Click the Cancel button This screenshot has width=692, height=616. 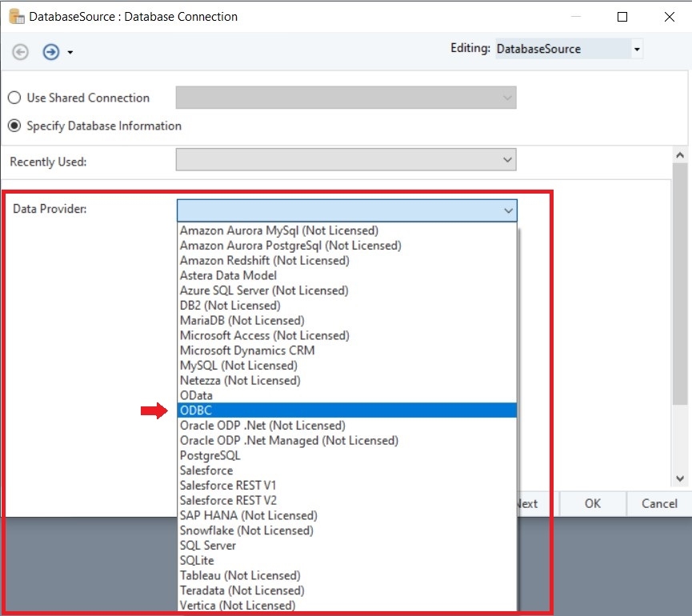pyautogui.click(x=659, y=503)
